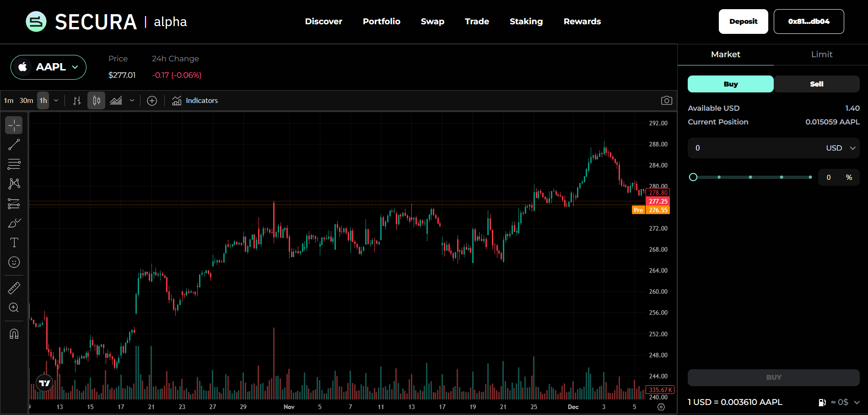868x415 pixels.
Task: Set amount slider to the 100% end dot
Action: (x=810, y=177)
